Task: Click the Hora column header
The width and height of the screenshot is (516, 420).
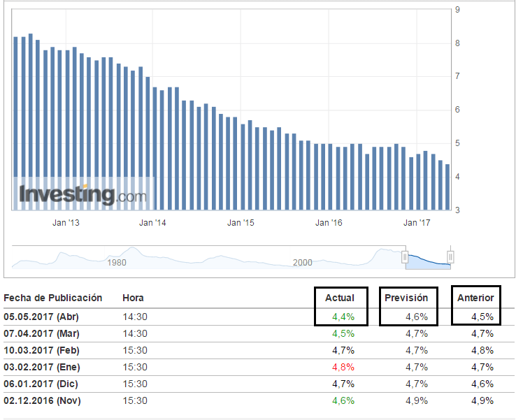Action: [x=133, y=298]
